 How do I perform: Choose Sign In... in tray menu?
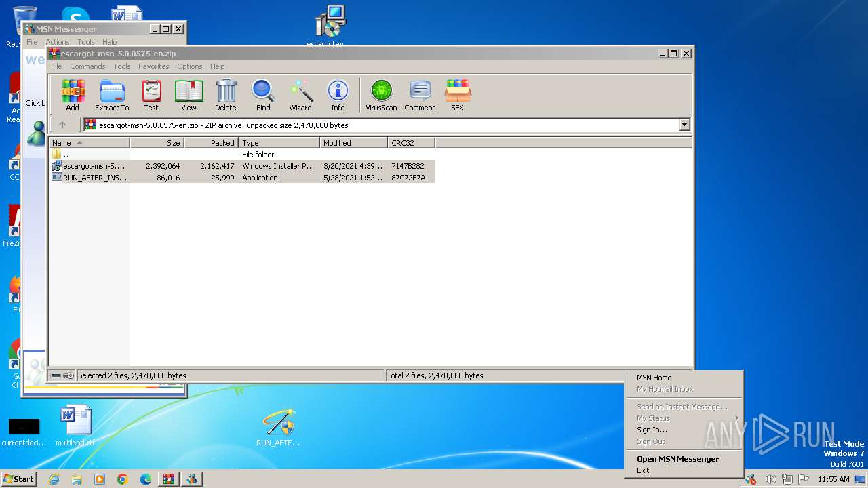click(684, 430)
